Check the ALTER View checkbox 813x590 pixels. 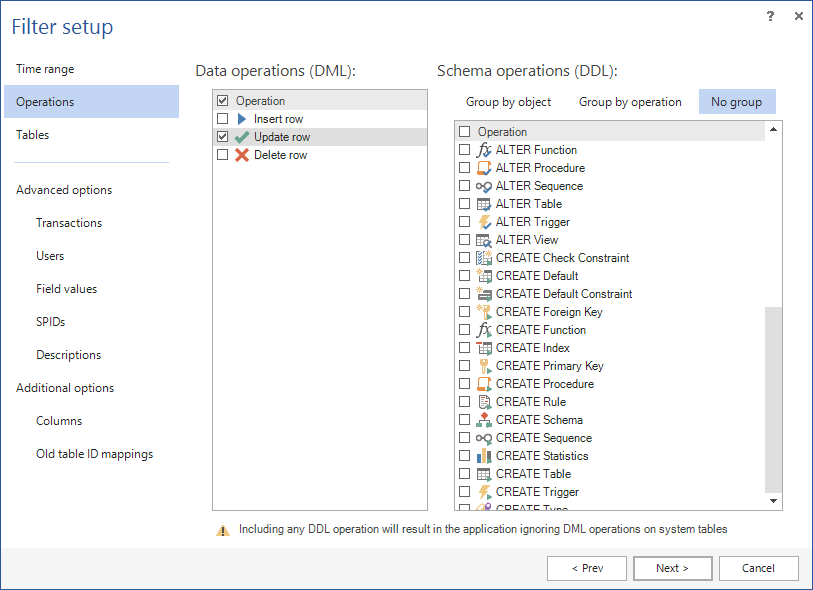[x=464, y=240]
